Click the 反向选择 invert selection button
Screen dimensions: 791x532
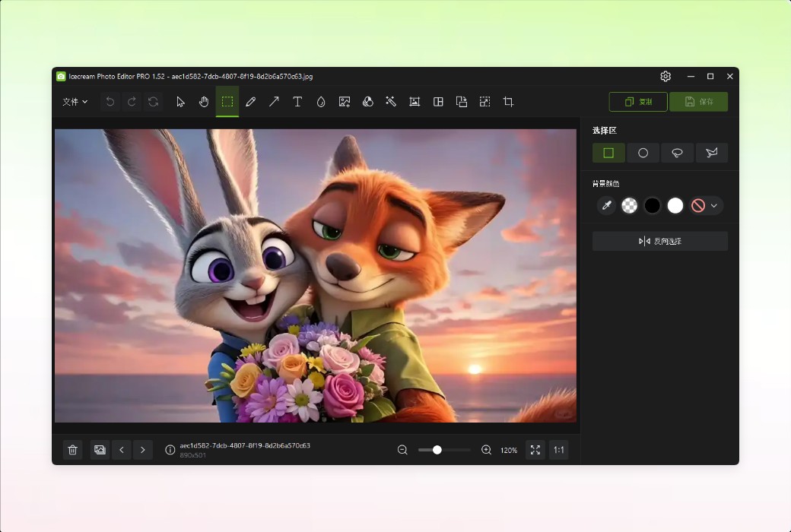tap(660, 240)
